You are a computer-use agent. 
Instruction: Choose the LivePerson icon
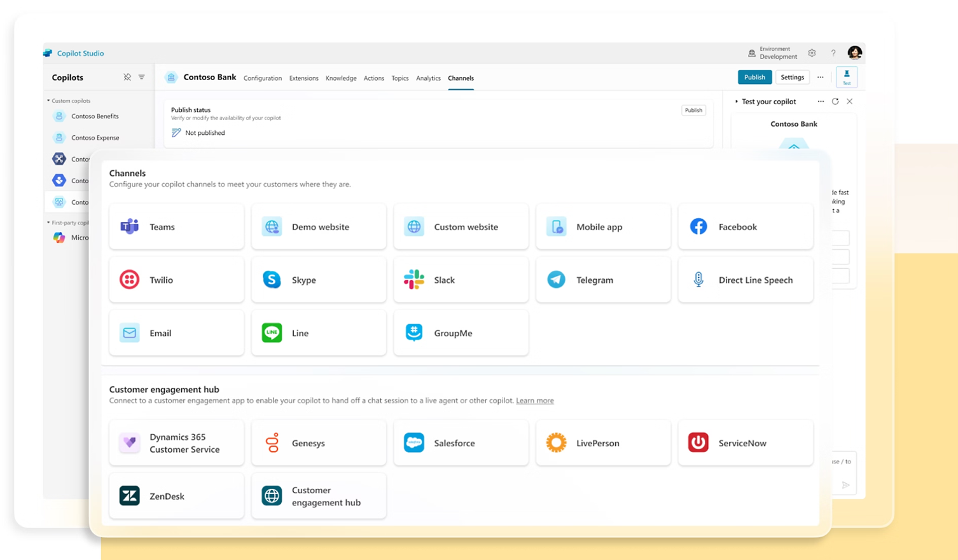556,442
